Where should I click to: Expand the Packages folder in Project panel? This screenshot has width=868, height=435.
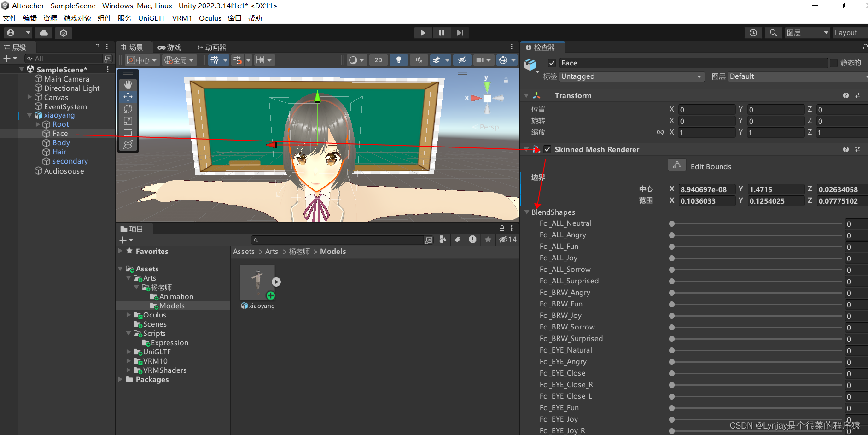click(x=121, y=379)
